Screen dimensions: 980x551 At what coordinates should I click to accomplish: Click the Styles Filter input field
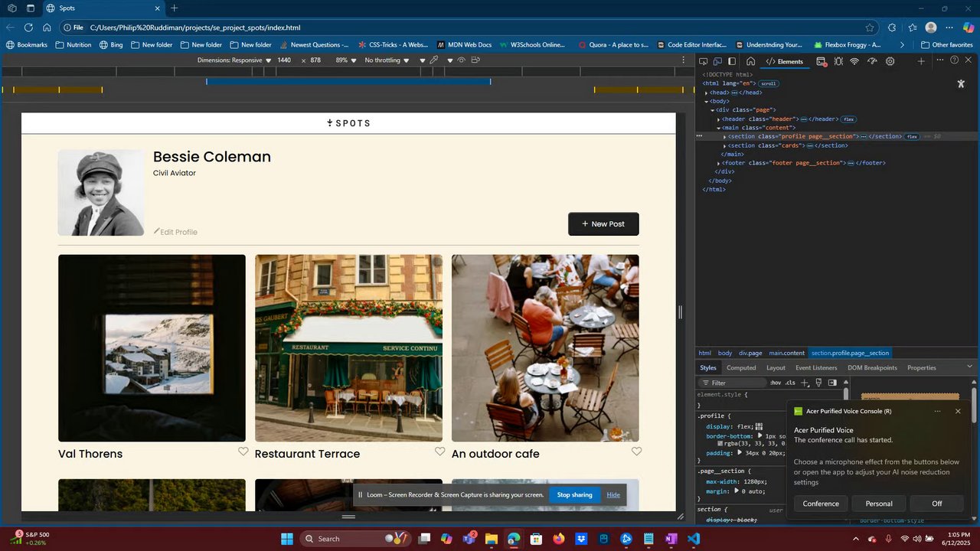[x=731, y=383]
